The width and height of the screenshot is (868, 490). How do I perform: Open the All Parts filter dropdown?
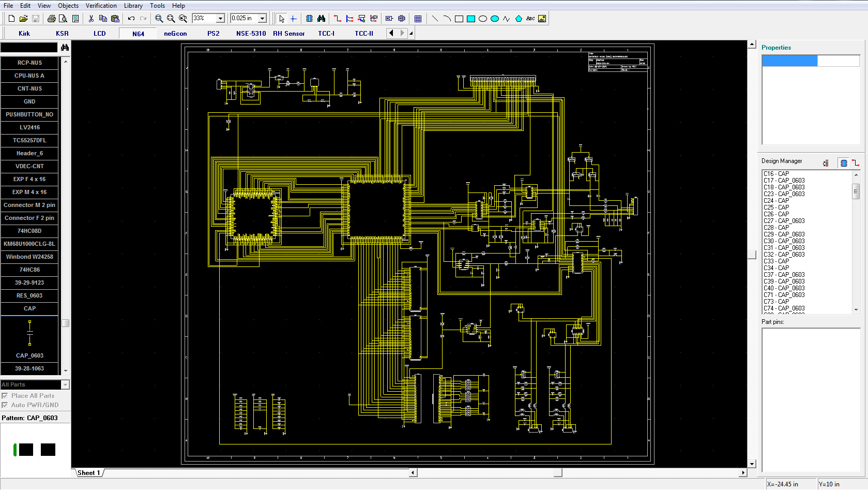[x=65, y=384]
